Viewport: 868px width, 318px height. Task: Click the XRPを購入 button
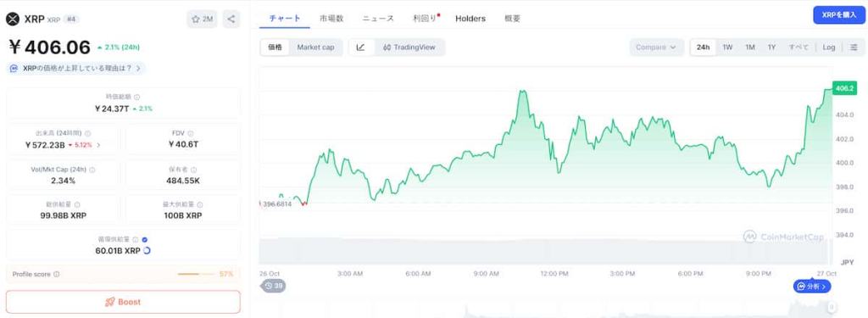(x=839, y=15)
